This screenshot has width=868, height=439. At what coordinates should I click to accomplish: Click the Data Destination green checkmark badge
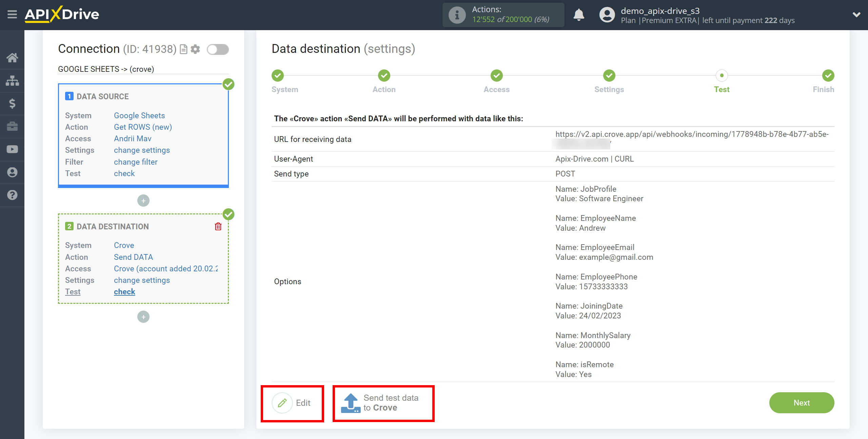(x=229, y=214)
